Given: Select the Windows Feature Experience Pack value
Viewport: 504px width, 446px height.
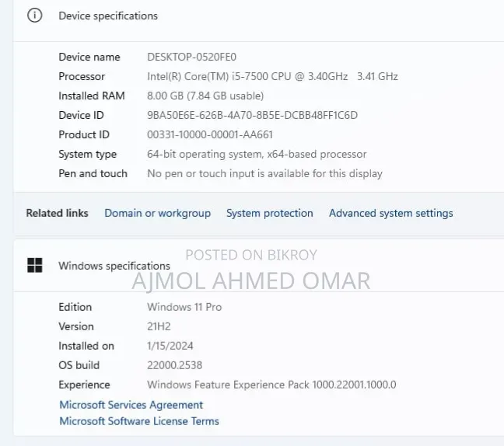Looking at the screenshot, I should click(x=271, y=385).
